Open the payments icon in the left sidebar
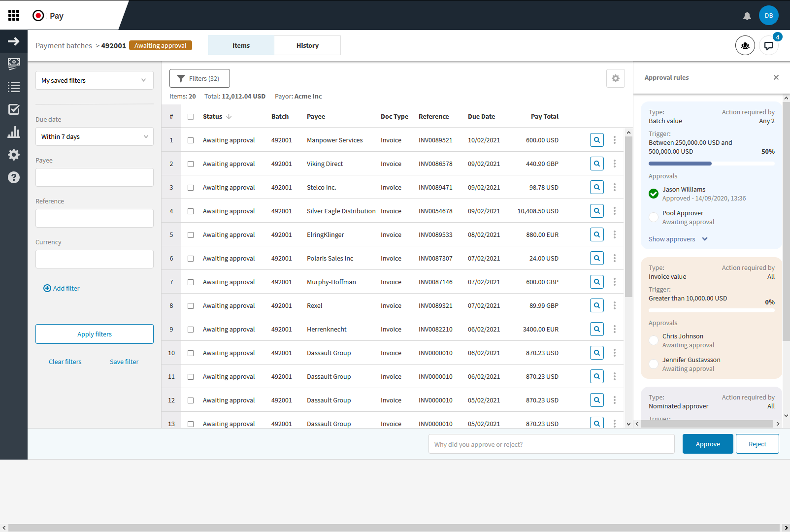 14,64
